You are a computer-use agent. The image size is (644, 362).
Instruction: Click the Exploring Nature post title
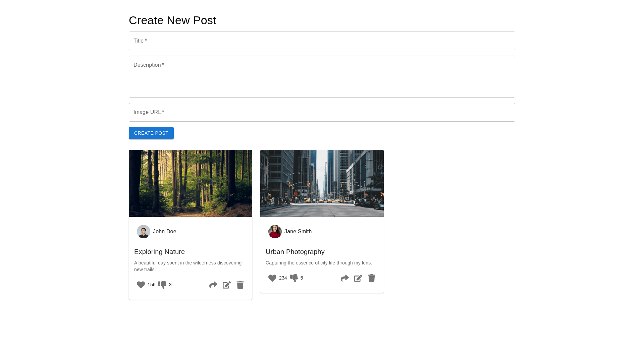pos(159,252)
